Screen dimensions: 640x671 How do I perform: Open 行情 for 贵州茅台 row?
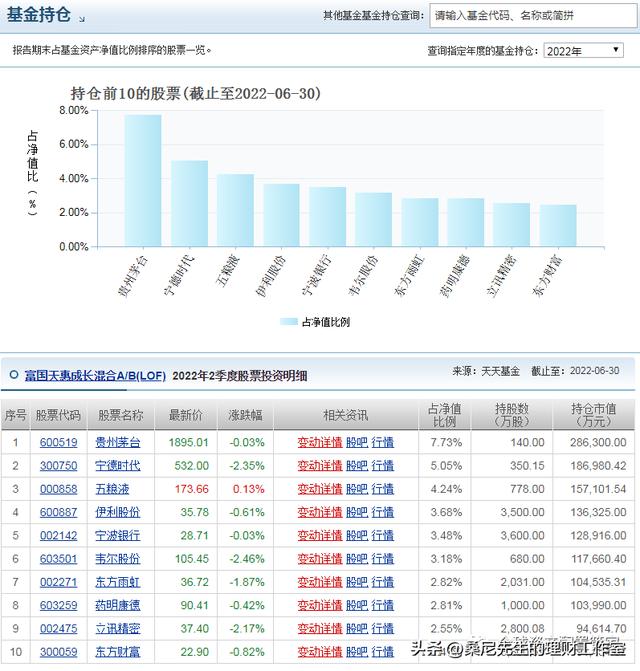pyautogui.click(x=382, y=442)
